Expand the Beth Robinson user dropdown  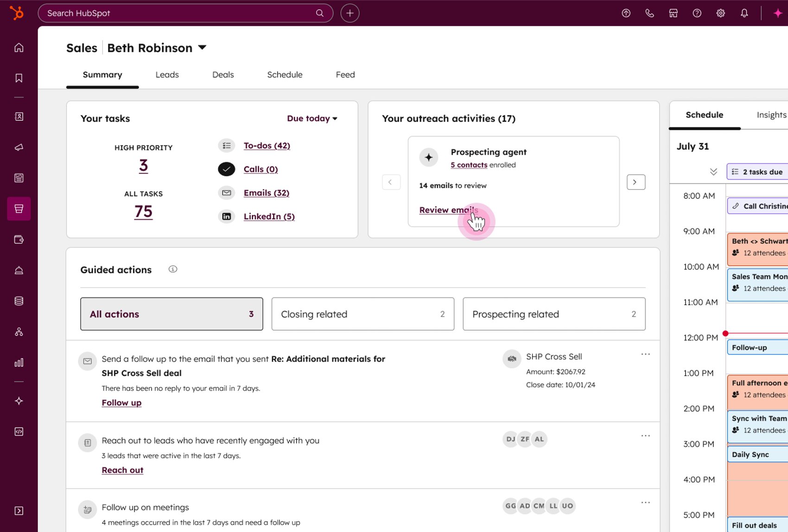tap(202, 48)
